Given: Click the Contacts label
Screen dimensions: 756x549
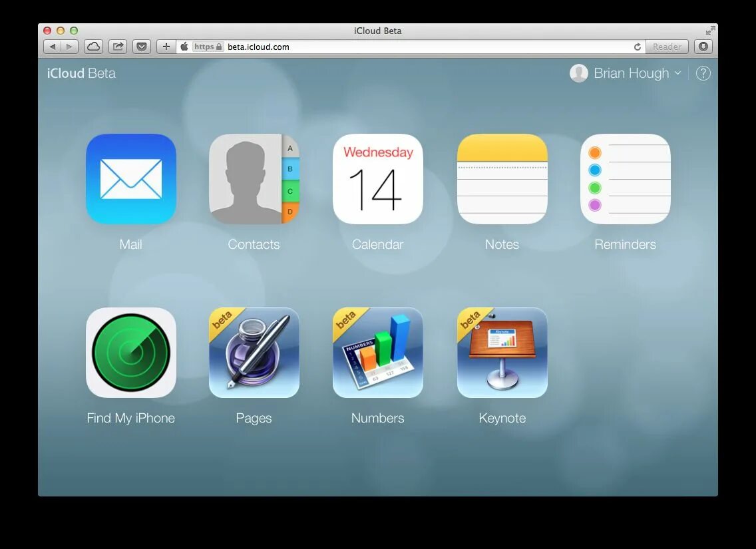Looking at the screenshot, I should tap(254, 244).
